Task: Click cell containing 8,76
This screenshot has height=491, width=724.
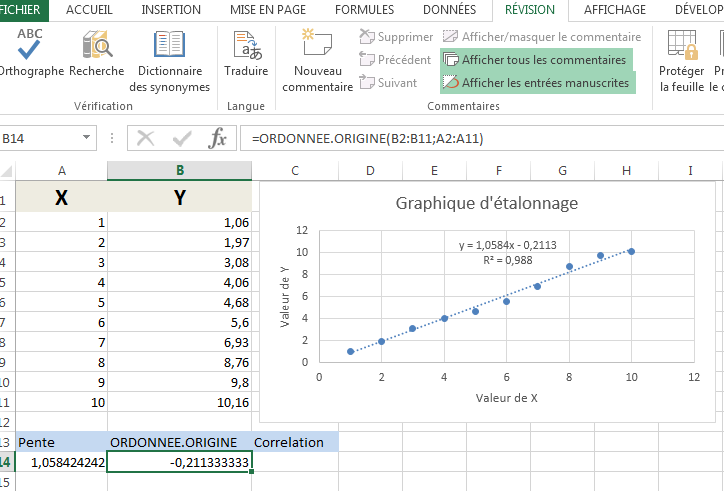Action: click(x=180, y=363)
